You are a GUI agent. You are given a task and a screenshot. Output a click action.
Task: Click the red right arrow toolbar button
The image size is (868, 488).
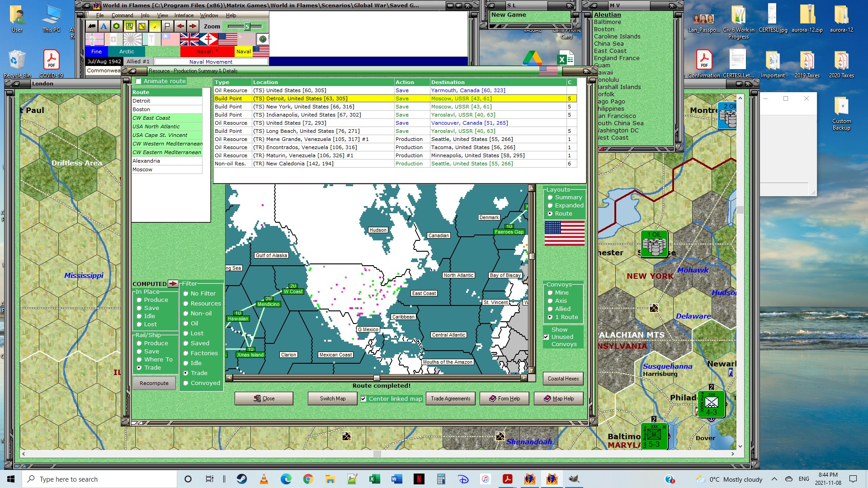point(193,26)
